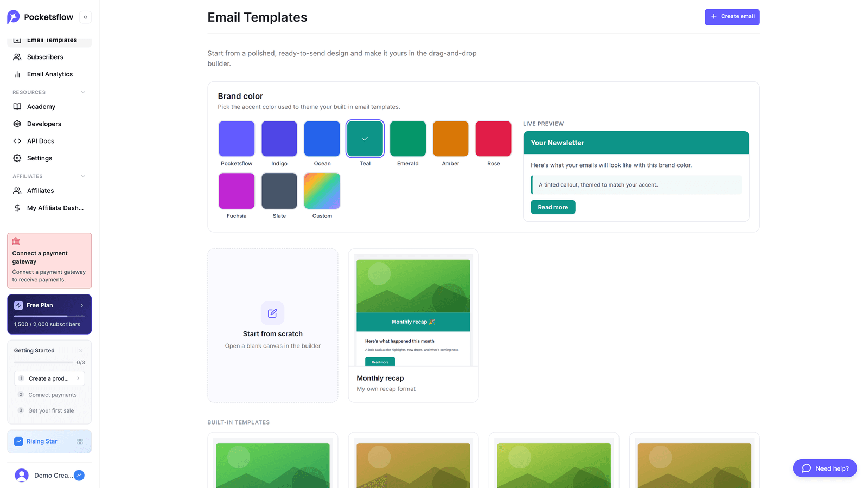Click Connect payments step link
The width and height of the screenshot is (868, 488).
(53, 395)
